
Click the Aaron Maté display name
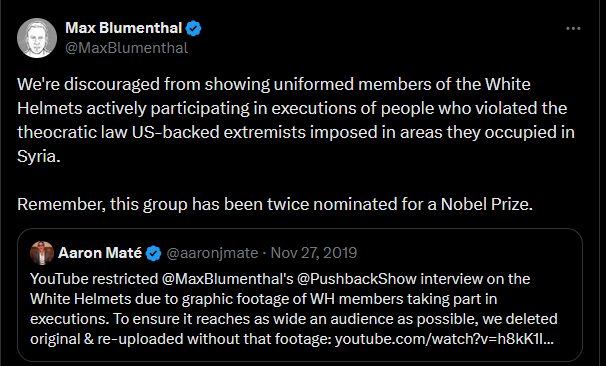pyautogui.click(x=100, y=253)
